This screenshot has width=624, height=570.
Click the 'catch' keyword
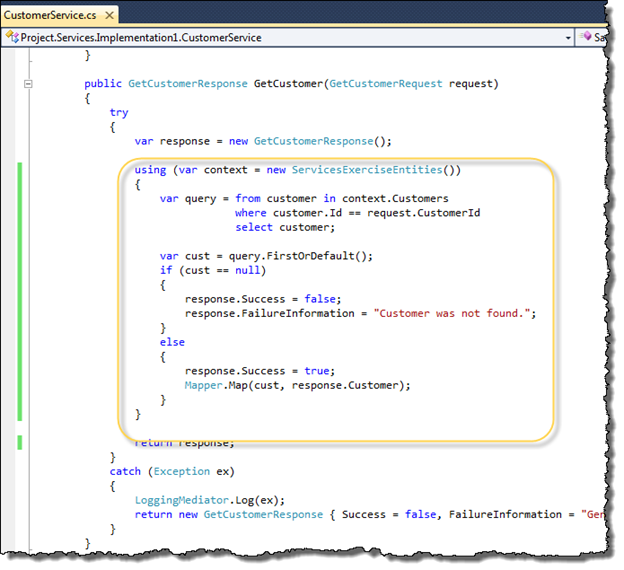(125, 471)
